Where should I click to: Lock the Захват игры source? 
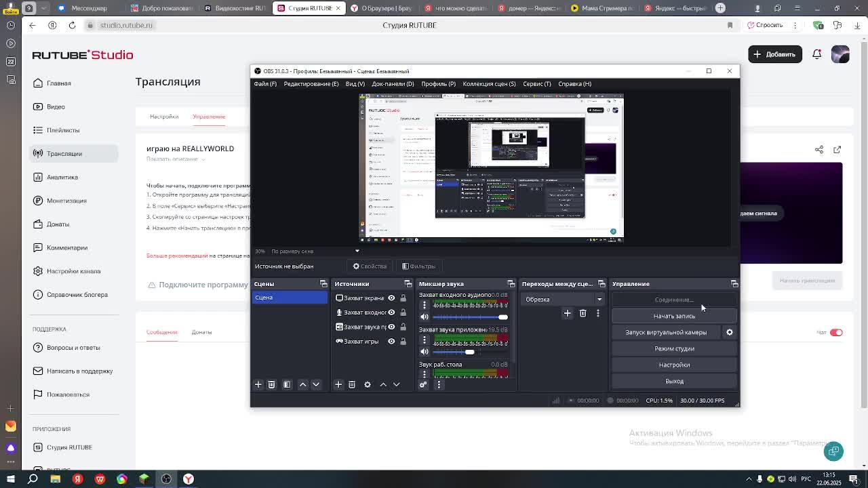coord(403,342)
